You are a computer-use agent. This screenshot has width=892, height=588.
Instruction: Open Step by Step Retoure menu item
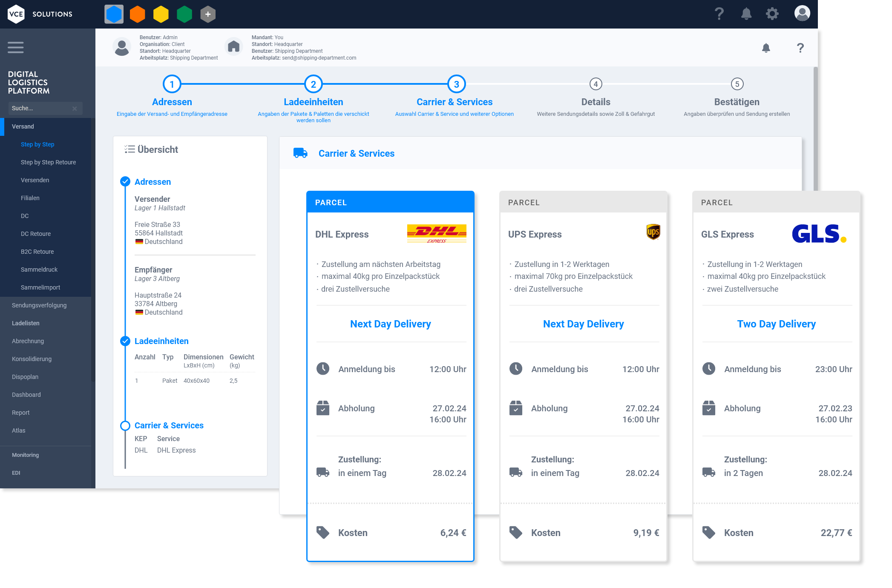[48, 162]
